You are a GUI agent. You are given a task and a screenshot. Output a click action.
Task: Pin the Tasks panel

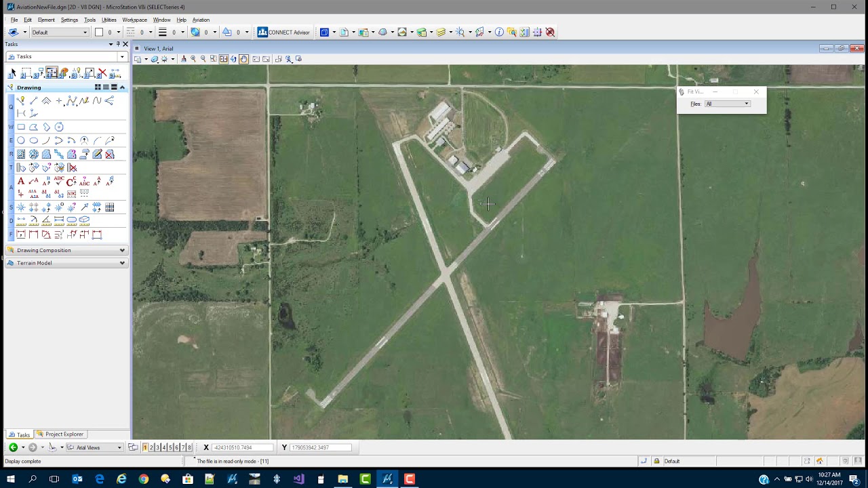click(117, 44)
